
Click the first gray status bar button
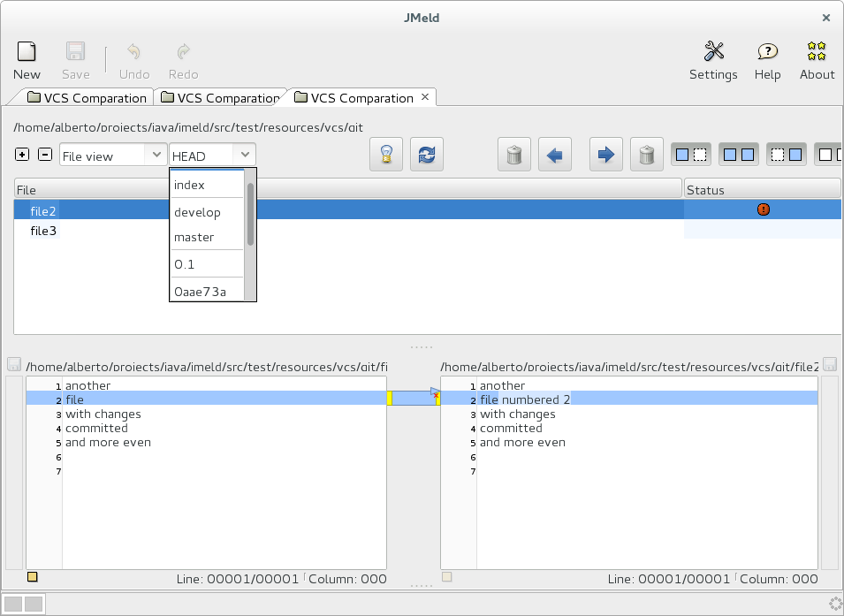coord(13,604)
